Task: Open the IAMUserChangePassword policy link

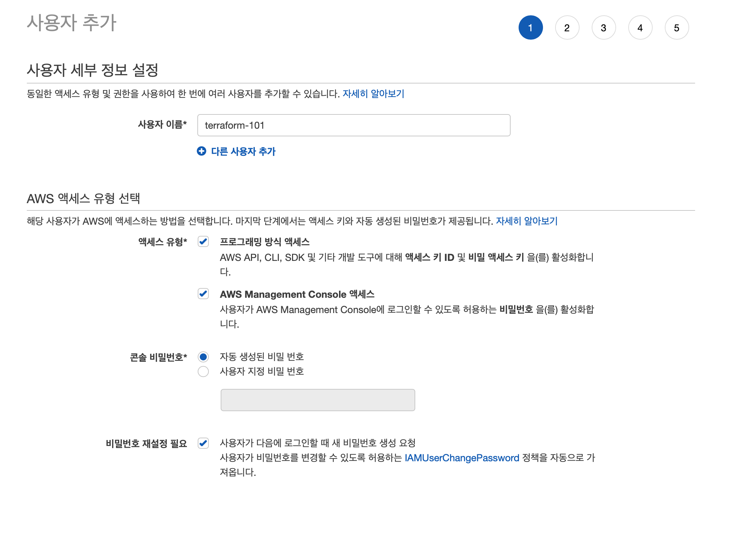Action: click(x=462, y=458)
